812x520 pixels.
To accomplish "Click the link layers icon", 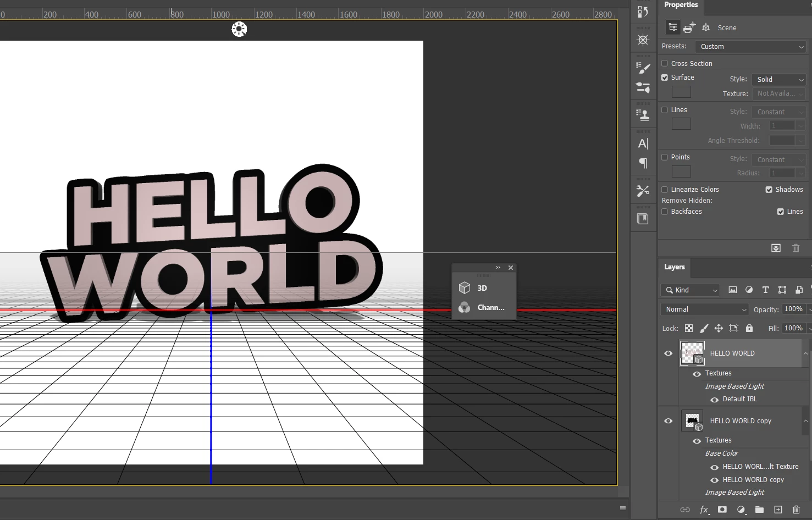I will pos(685,510).
